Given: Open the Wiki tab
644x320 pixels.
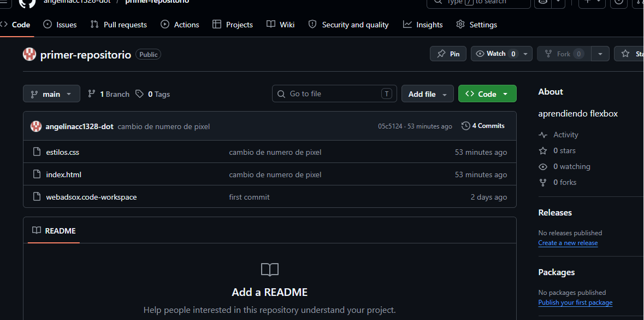Looking at the screenshot, I should coord(281,25).
